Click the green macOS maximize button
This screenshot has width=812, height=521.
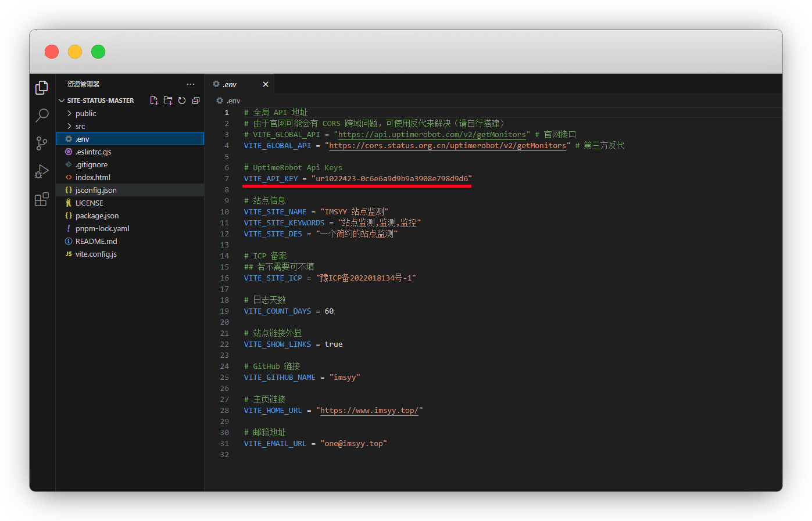[98, 52]
